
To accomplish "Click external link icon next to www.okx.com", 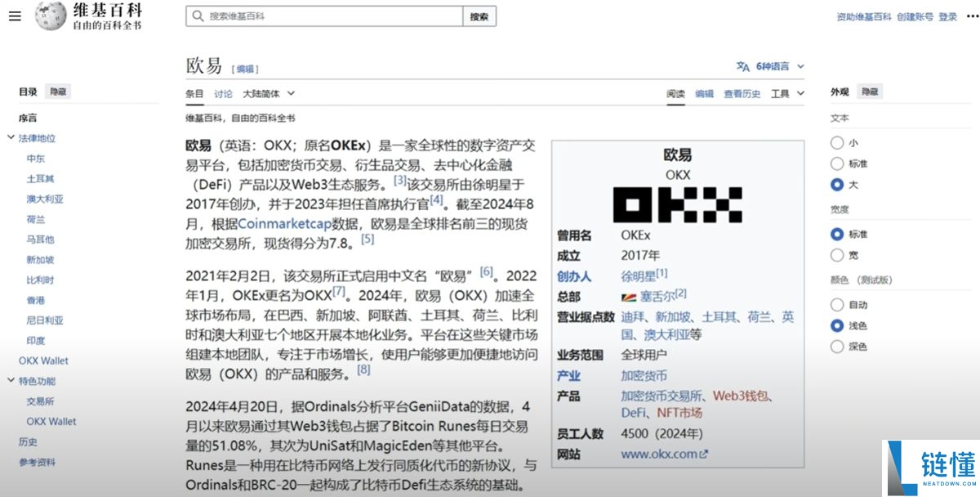I will [x=704, y=454].
